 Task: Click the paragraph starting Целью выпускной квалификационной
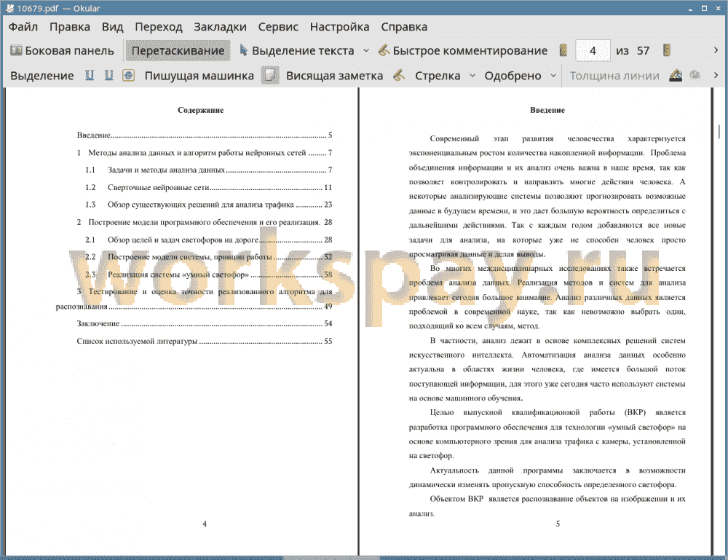pyautogui.click(x=547, y=434)
